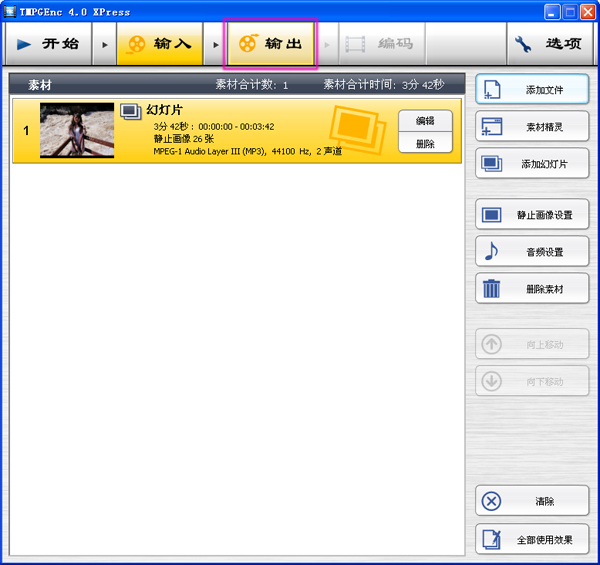Switch to the 输入 (Input) stage tab
This screenshot has height=565, width=600.
pos(160,44)
